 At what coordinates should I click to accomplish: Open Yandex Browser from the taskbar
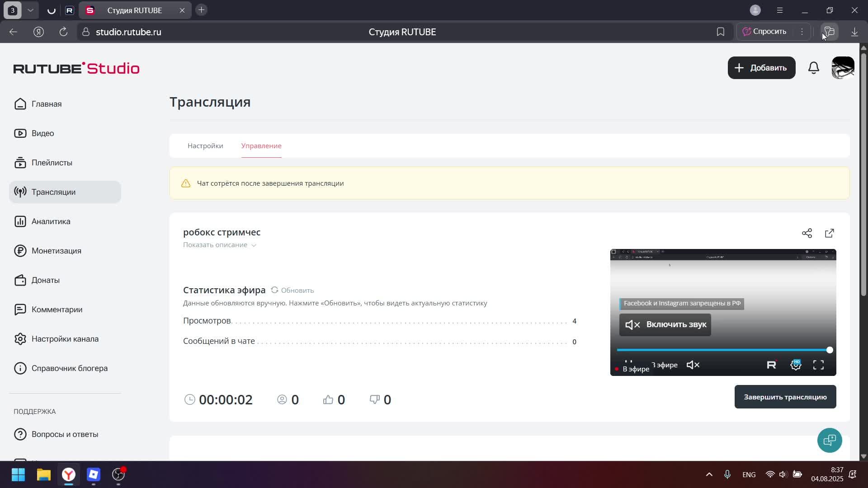[68, 475]
